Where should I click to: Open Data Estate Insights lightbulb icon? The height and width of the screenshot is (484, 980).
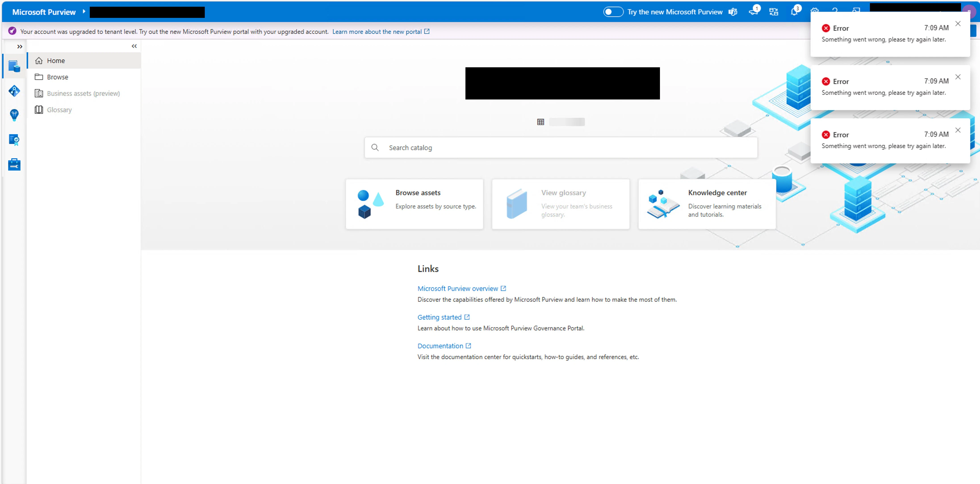14,115
